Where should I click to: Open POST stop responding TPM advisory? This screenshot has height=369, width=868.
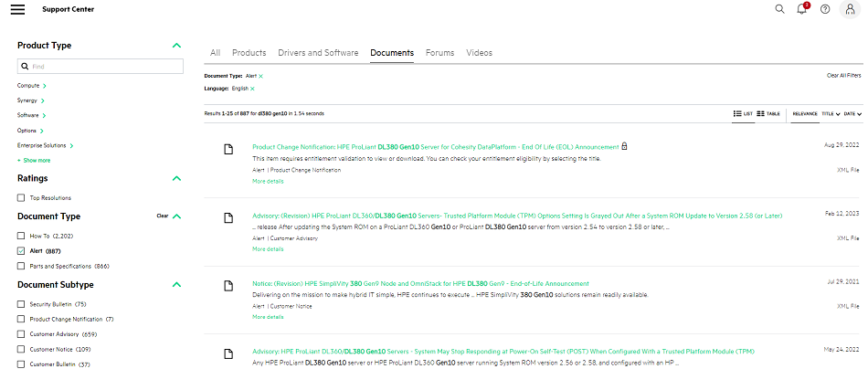(503, 352)
